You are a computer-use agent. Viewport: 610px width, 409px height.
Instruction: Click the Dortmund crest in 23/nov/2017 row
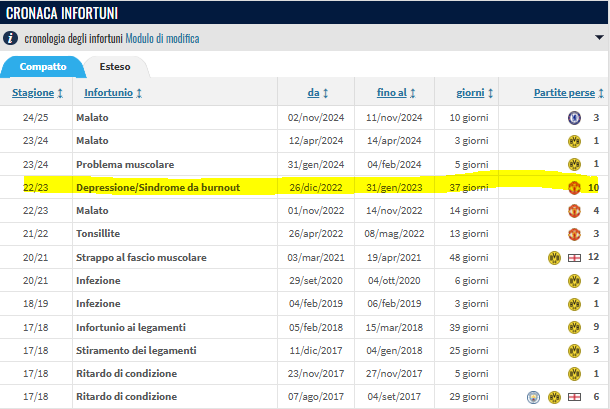click(x=574, y=374)
